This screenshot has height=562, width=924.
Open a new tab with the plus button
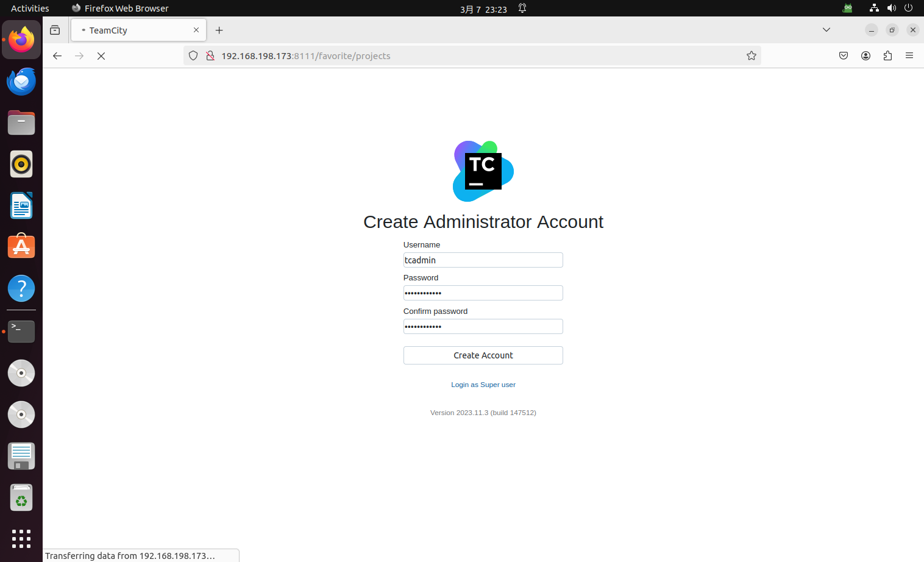tap(219, 30)
